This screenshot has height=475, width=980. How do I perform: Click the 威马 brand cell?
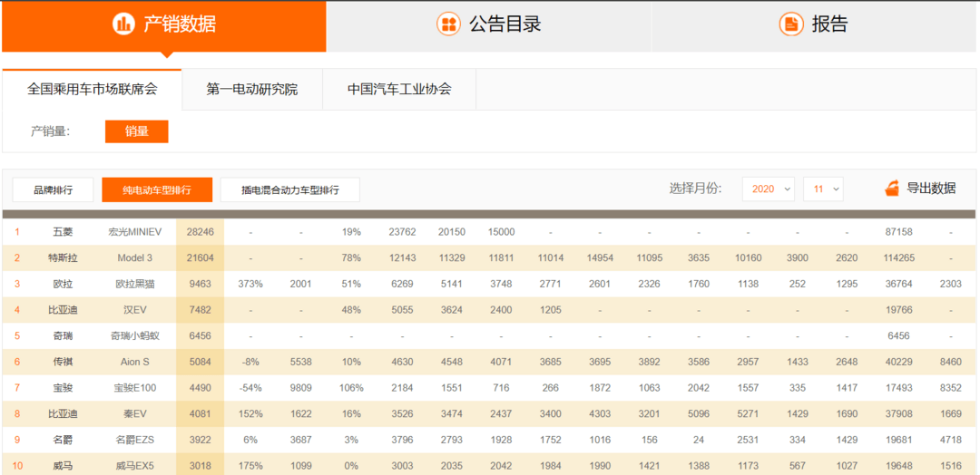tap(64, 466)
